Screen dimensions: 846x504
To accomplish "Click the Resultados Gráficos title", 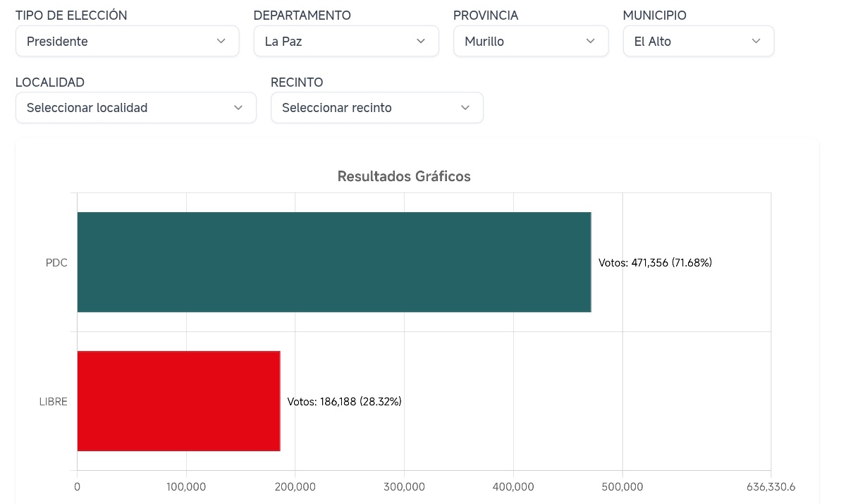I will click(x=404, y=176).
